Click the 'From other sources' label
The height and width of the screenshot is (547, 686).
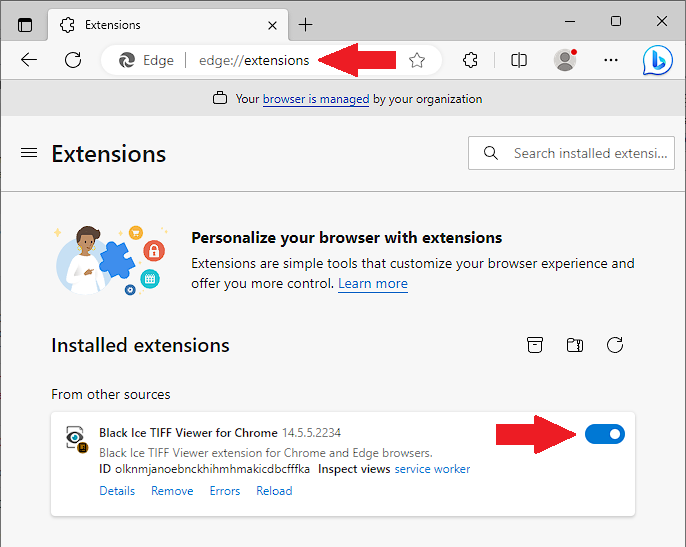point(111,394)
